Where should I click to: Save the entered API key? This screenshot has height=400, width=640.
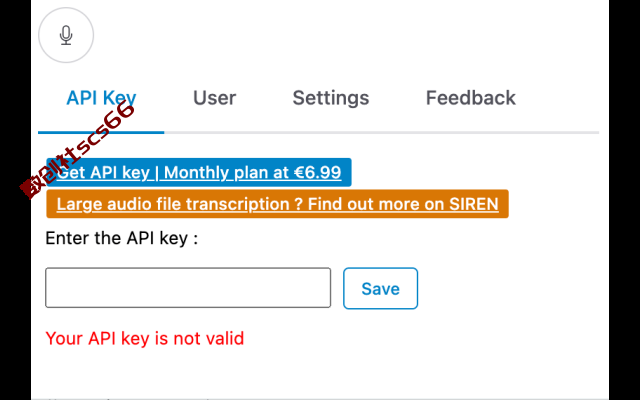(380, 289)
